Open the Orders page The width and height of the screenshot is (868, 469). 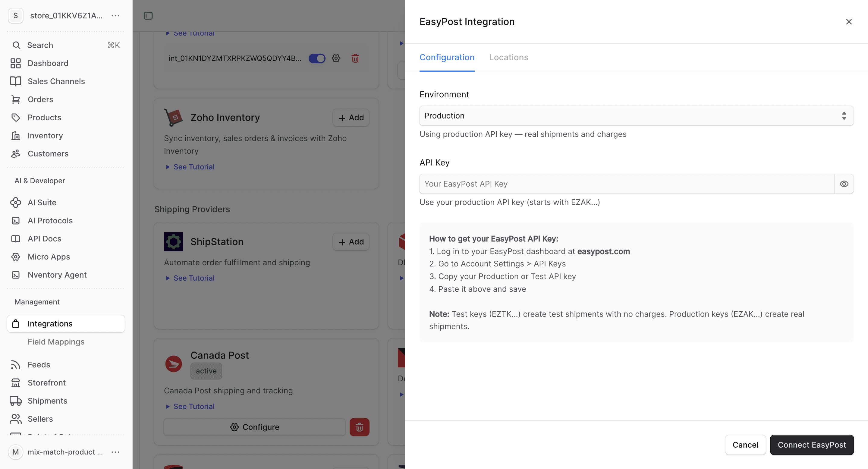[x=66, y=99]
